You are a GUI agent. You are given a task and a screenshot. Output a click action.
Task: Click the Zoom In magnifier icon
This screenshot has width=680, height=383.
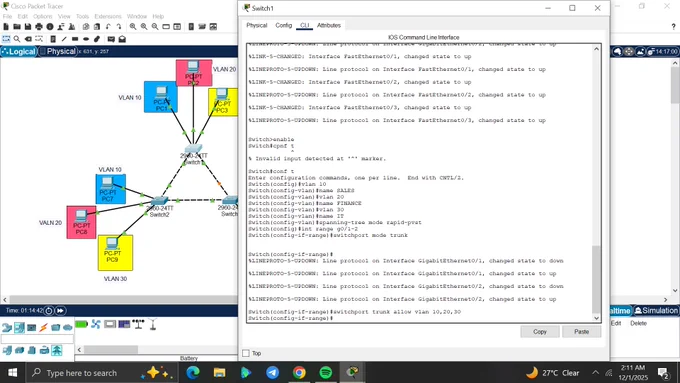[133, 27]
